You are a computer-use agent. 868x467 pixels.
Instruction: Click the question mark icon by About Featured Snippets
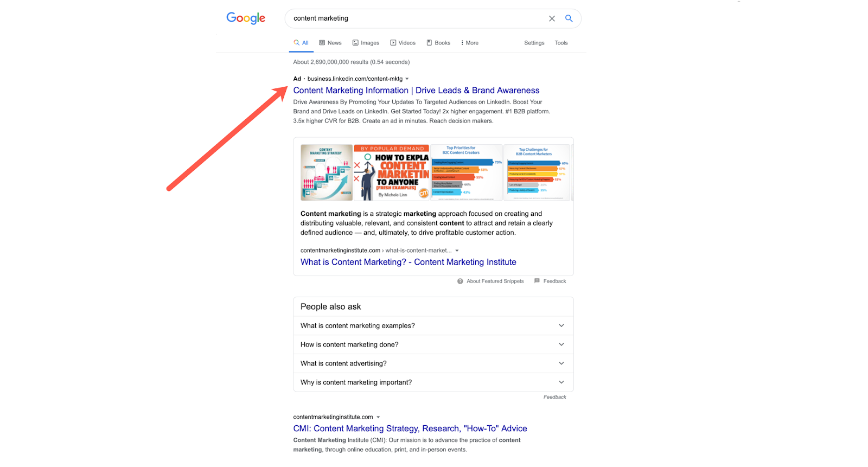tap(460, 281)
